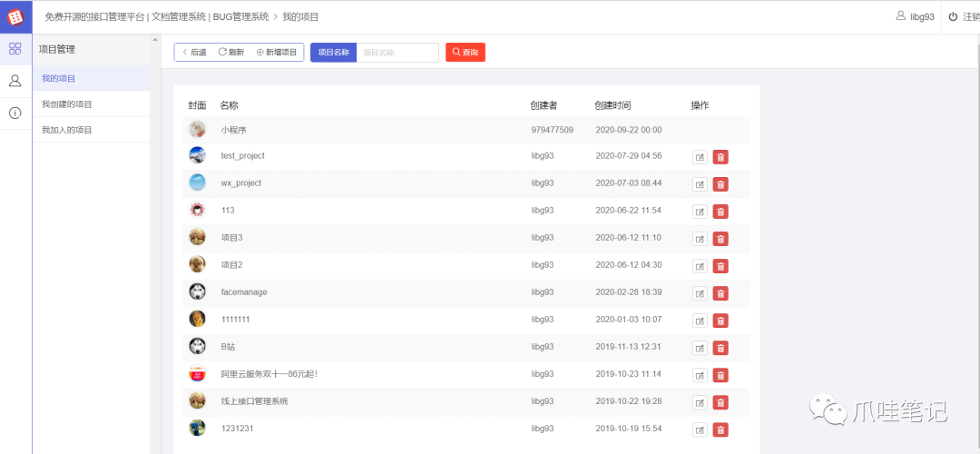Edit the 阿里云服务 project row

pyautogui.click(x=700, y=375)
